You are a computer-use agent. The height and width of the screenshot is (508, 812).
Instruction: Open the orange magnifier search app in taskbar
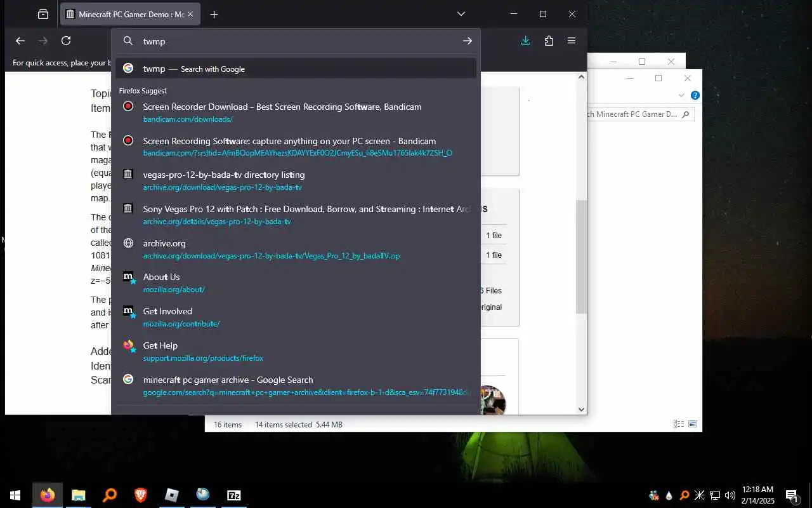110,495
